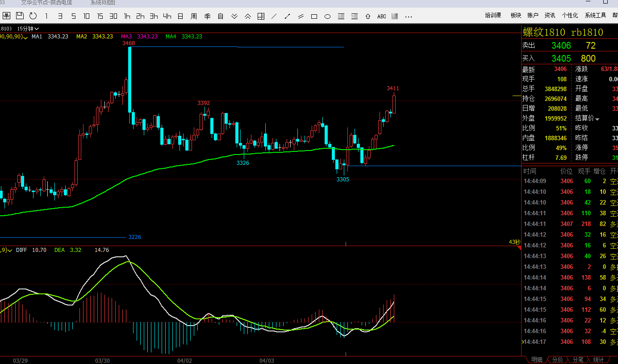Switch chart to 30 minute period

click(113, 16)
